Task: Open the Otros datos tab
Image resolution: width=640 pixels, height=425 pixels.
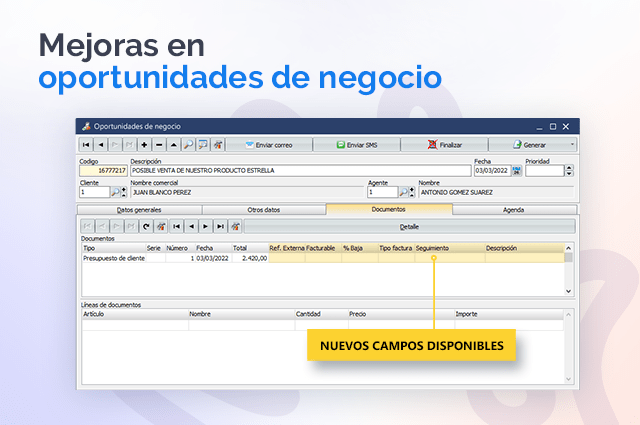Action: tap(263, 210)
